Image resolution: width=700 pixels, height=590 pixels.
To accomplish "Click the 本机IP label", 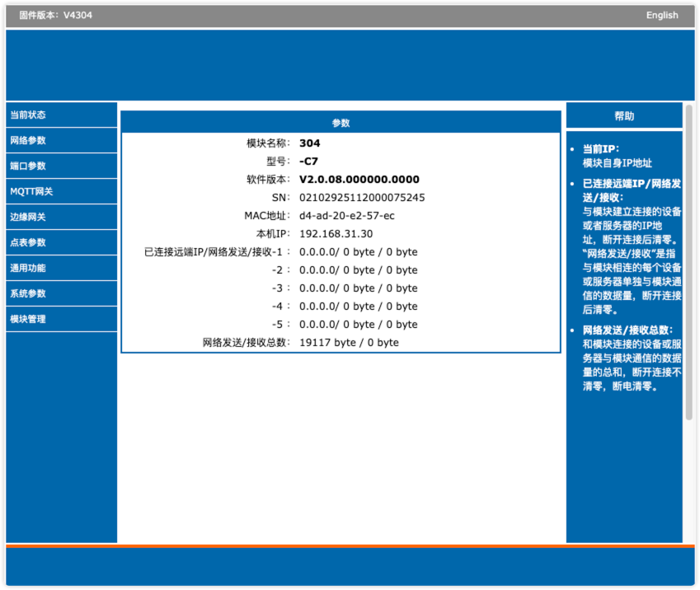I will [273, 234].
